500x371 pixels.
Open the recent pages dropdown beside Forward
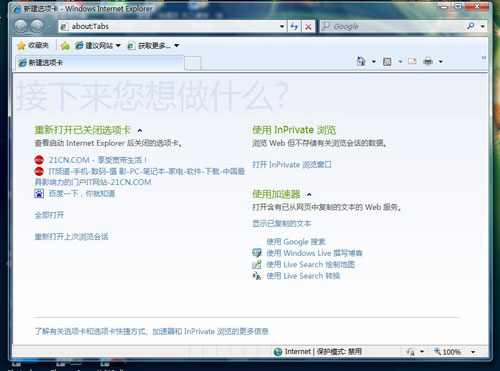tap(50, 27)
